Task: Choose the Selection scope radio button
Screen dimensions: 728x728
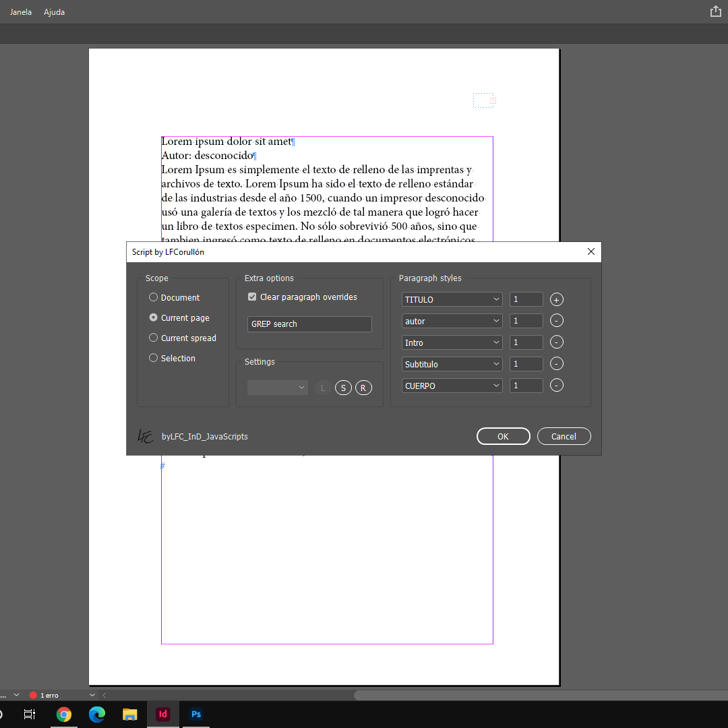Action: click(x=154, y=358)
